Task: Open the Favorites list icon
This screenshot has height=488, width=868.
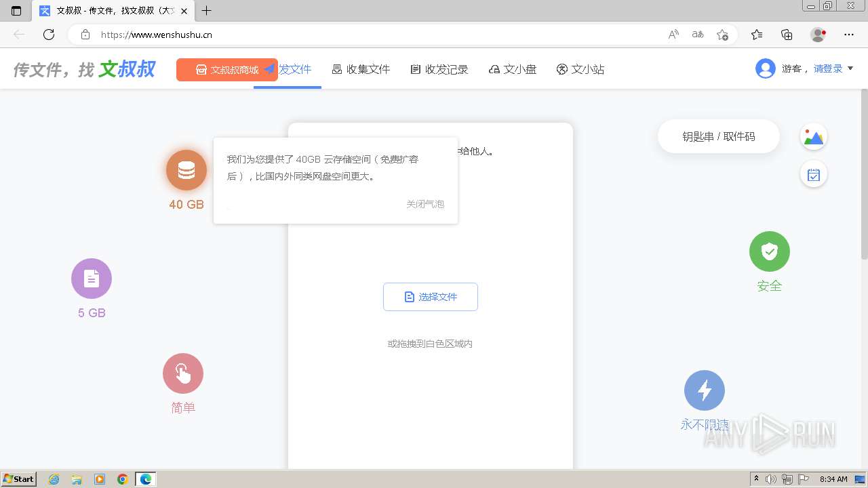Action: (757, 35)
